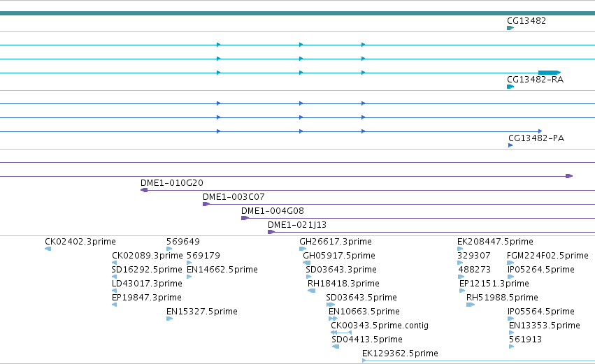Select the EK208447.5prime EST label
The height and width of the screenshot is (364, 595).
tap(495, 242)
